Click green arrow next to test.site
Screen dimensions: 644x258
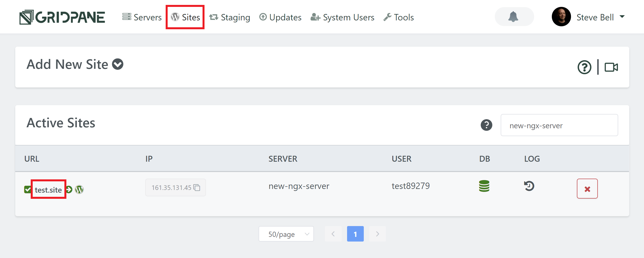tap(69, 189)
